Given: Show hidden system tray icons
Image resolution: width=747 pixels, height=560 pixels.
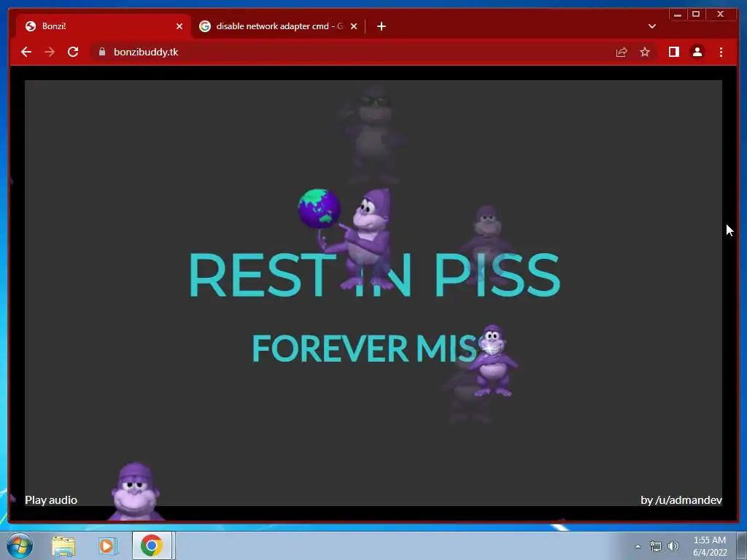Looking at the screenshot, I should (x=638, y=546).
